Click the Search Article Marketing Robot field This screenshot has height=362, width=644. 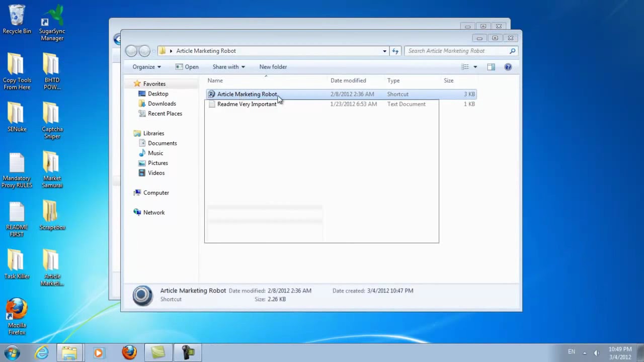[x=461, y=51]
